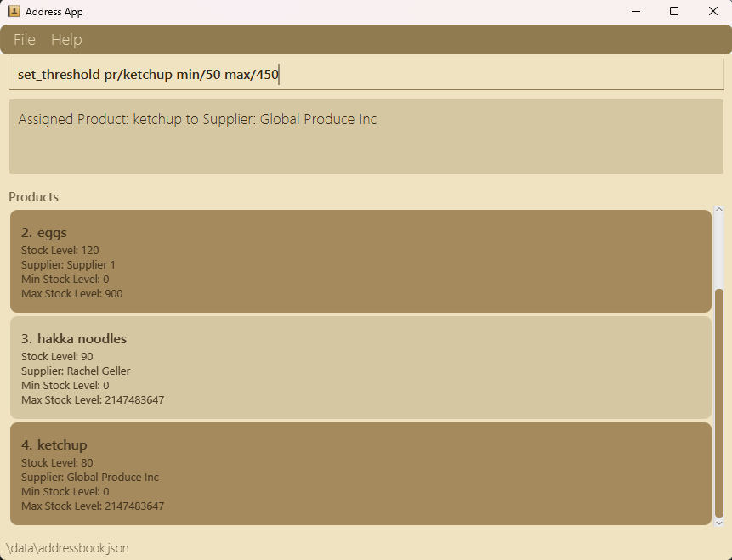
Task: Minimize the Address App window
Action: [636, 11]
